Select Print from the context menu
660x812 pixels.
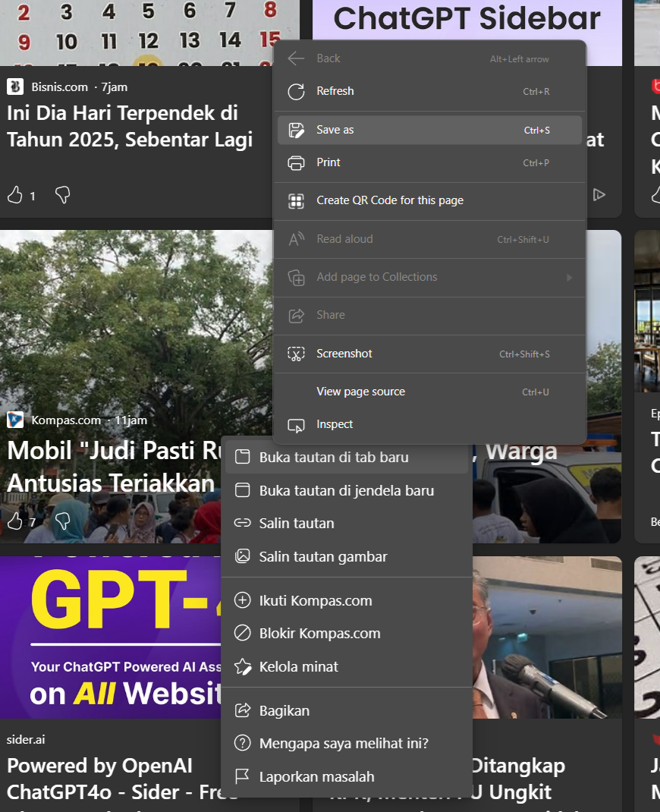429,162
